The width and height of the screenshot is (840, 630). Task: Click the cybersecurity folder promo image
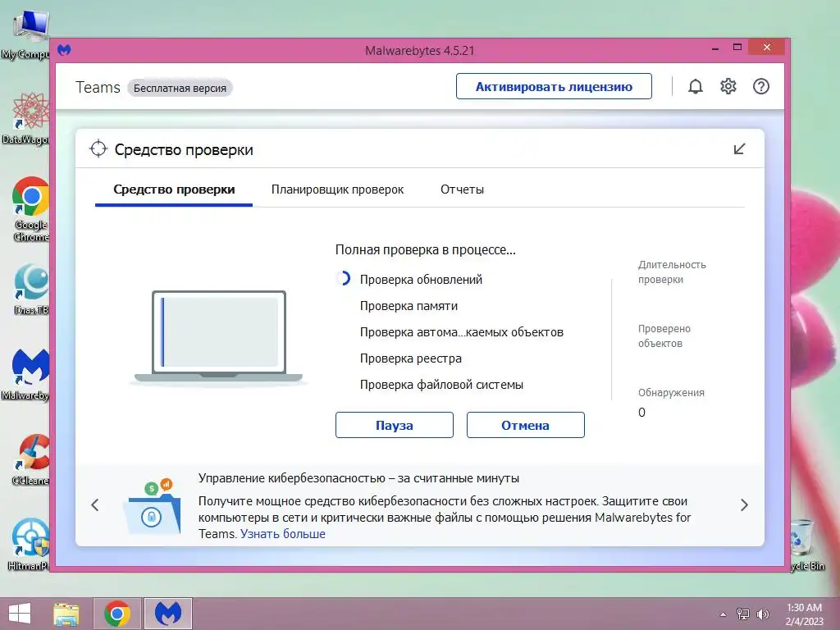tap(153, 507)
